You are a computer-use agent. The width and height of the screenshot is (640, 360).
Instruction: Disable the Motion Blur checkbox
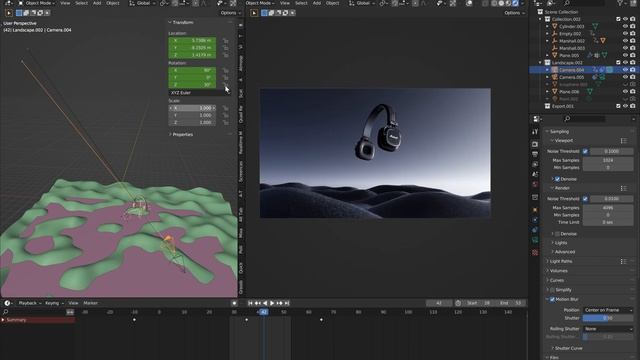tap(552, 300)
